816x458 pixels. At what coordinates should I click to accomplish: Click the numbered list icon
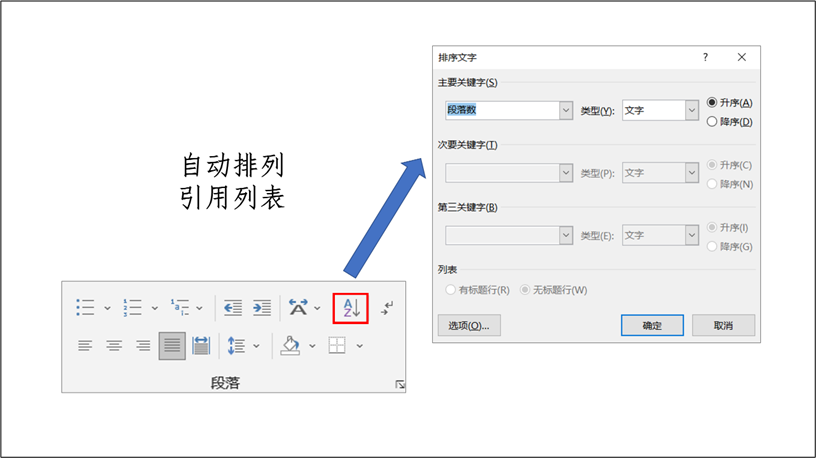(133, 308)
